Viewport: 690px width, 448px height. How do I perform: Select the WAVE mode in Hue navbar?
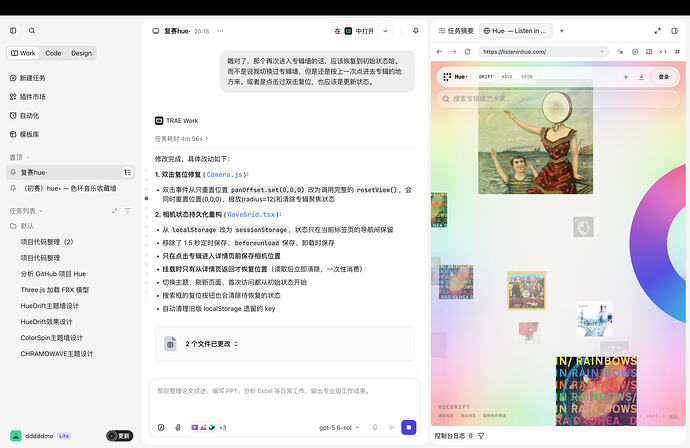click(x=507, y=77)
